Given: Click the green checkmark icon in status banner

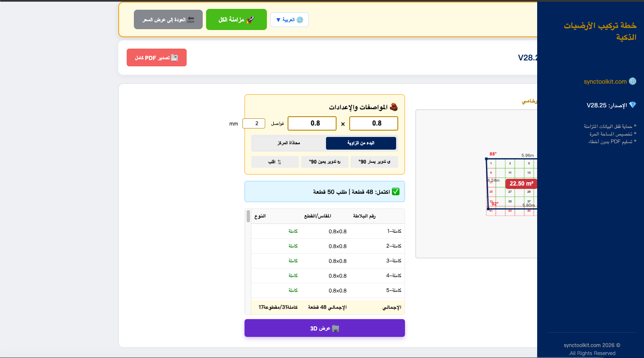Looking at the screenshot, I should tap(396, 191).
